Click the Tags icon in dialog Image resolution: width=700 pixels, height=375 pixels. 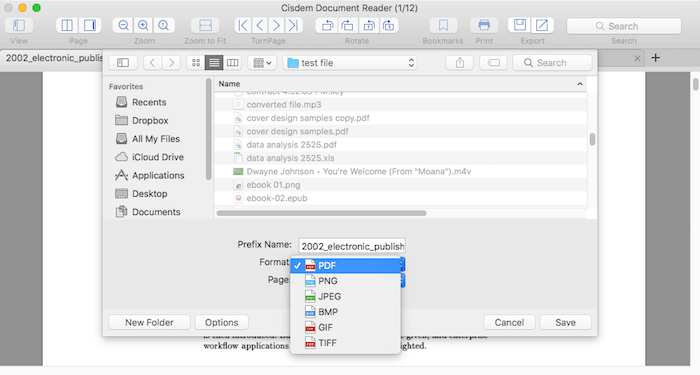(x=493, y=63)
